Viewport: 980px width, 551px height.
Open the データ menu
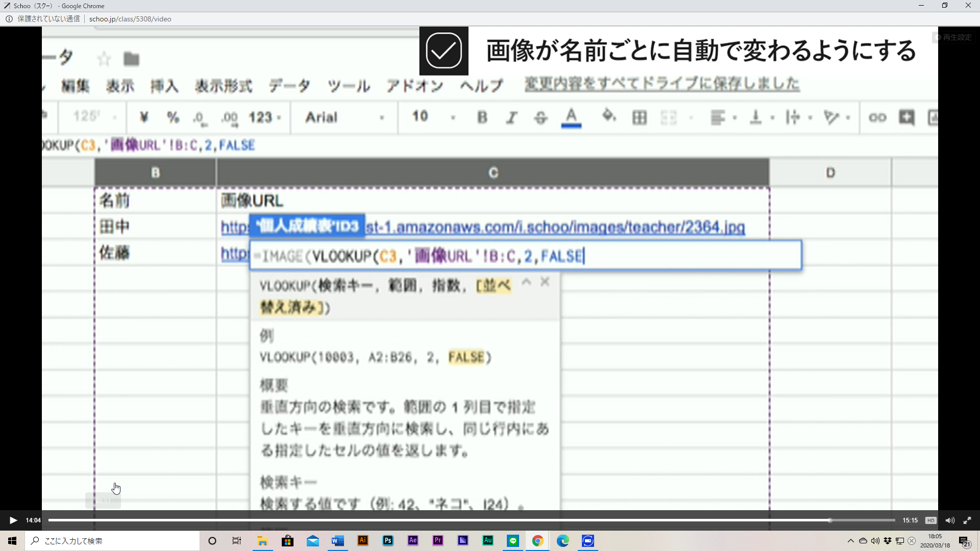point(289,86)
